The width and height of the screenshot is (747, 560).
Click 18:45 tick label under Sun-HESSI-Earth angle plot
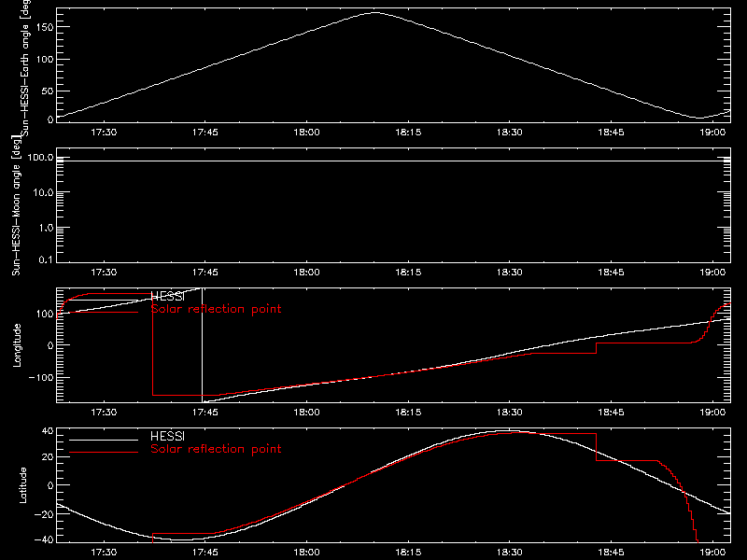click(x=611, y=132)
